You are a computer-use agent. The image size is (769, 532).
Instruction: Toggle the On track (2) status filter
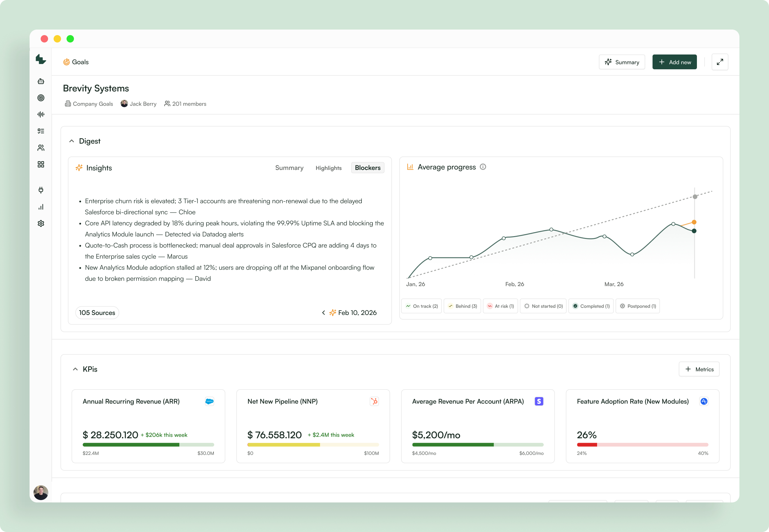(421, 306)
